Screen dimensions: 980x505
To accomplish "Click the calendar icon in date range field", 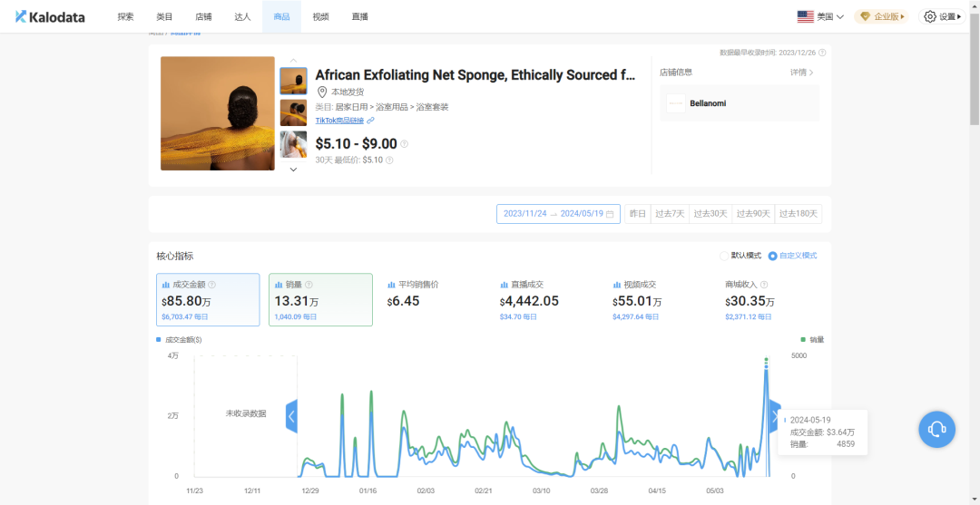I will pos(610,214).
